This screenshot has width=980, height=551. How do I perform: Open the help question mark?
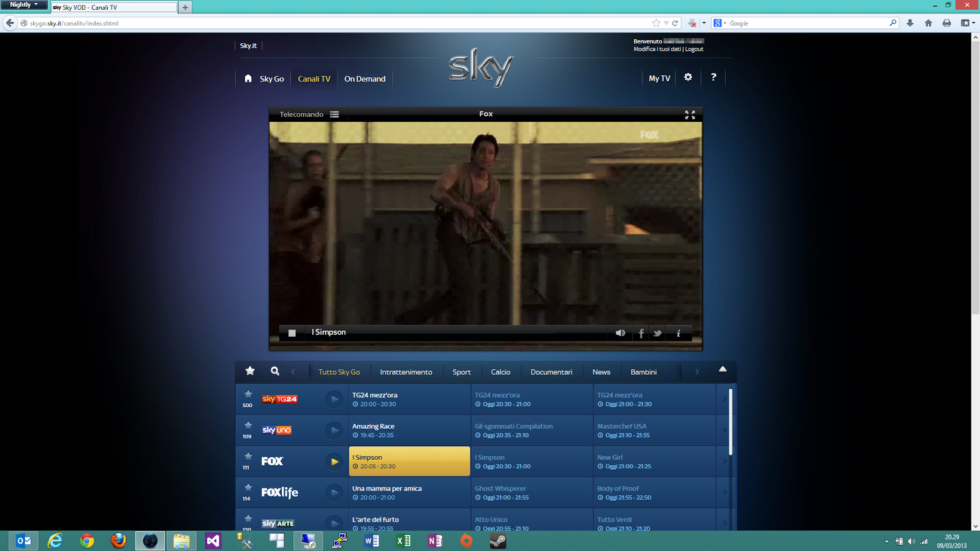coord(714,77)
